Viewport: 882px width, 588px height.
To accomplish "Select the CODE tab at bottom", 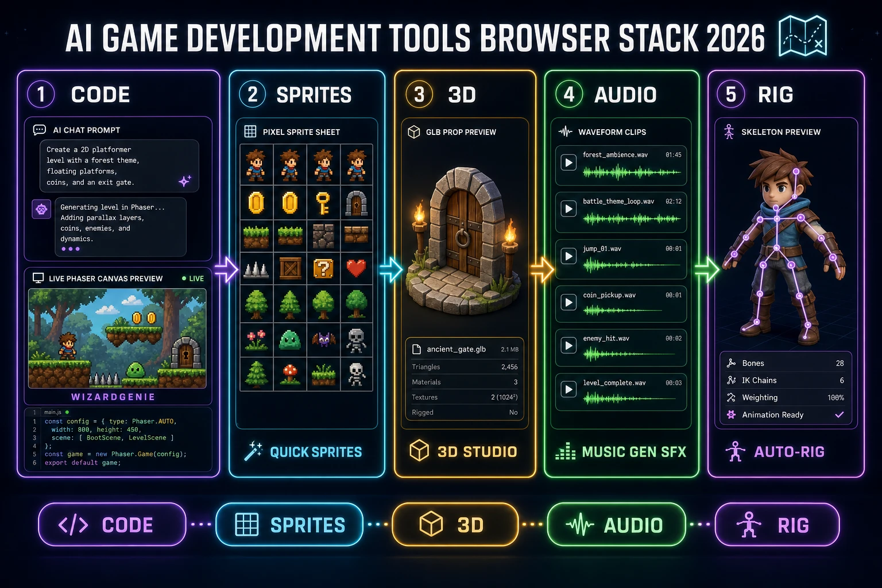I will click(112, 524).
